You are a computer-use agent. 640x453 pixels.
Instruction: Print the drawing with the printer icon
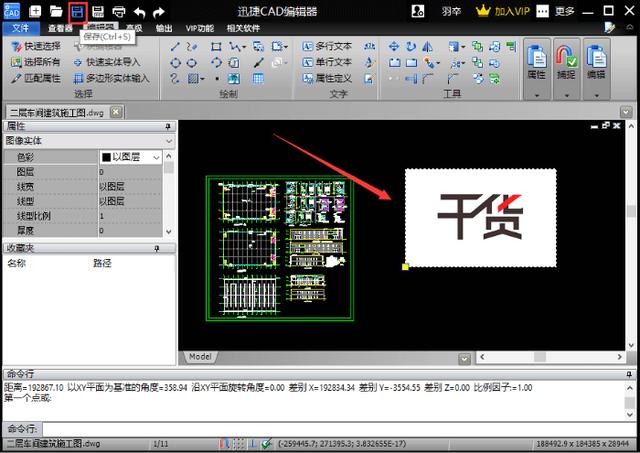click(119, 12)
